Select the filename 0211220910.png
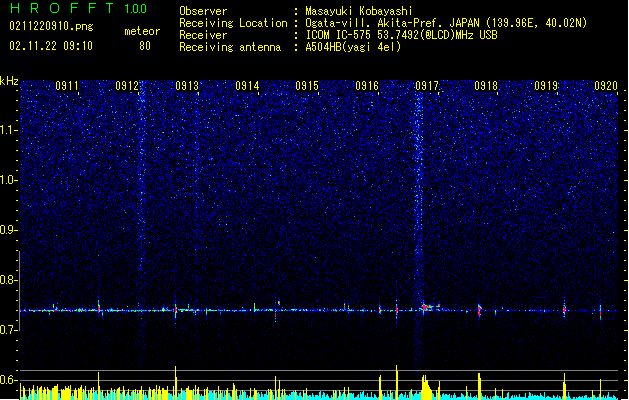The image size is (629, 400). point(51,26)
